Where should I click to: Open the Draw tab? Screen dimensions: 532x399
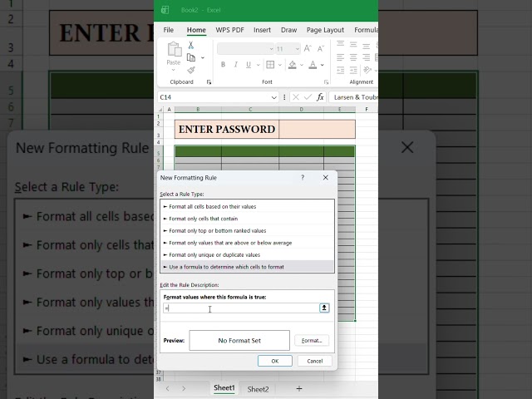tap(288, 30)
